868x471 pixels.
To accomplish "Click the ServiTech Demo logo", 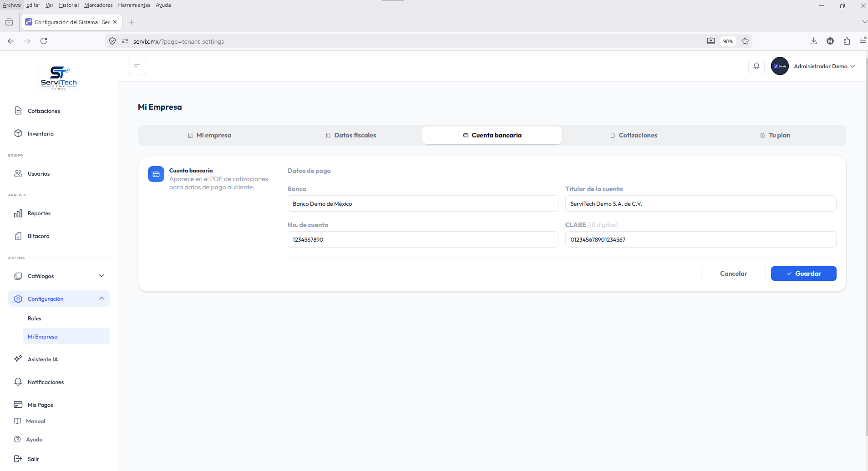I will tap(59, 78).
